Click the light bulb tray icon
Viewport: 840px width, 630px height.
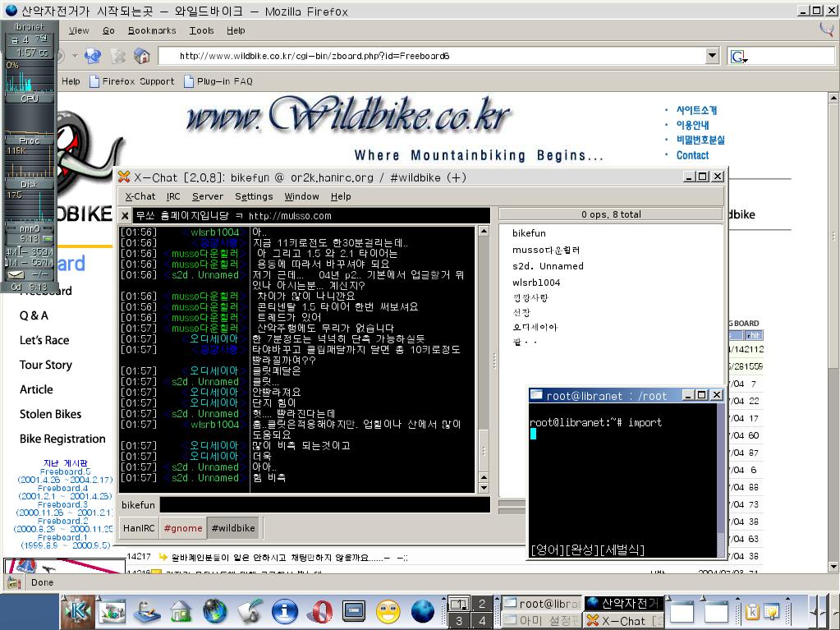pyautogui.click(x=771, y=612)
